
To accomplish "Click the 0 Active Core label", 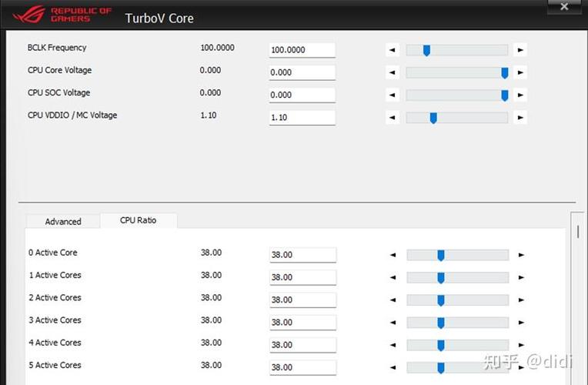I will click(53, 253).
